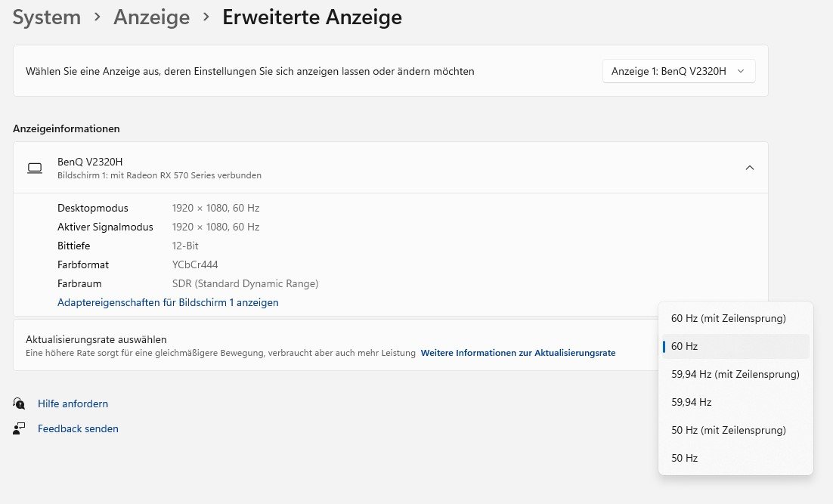Choose the 59,94 Hz option

tap(735, 402)
